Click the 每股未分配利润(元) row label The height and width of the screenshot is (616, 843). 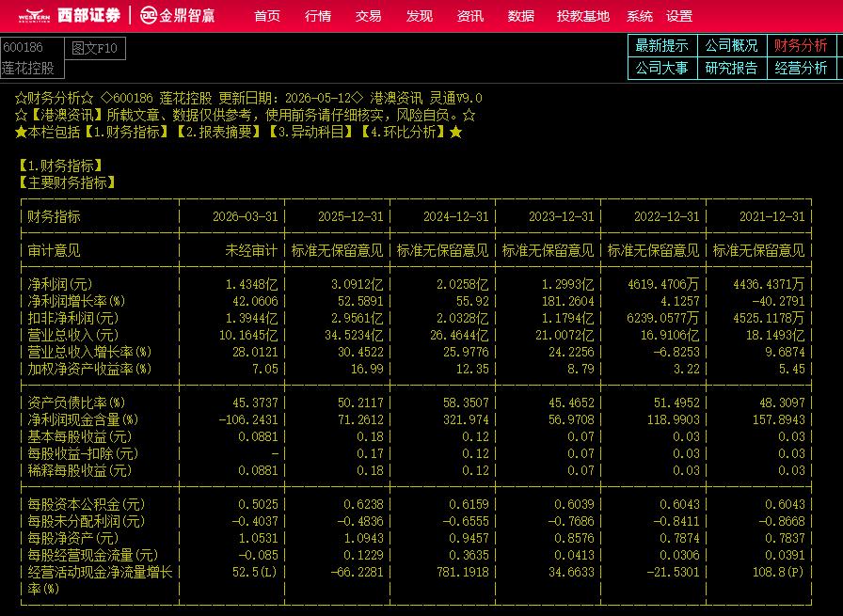point(86,521)
